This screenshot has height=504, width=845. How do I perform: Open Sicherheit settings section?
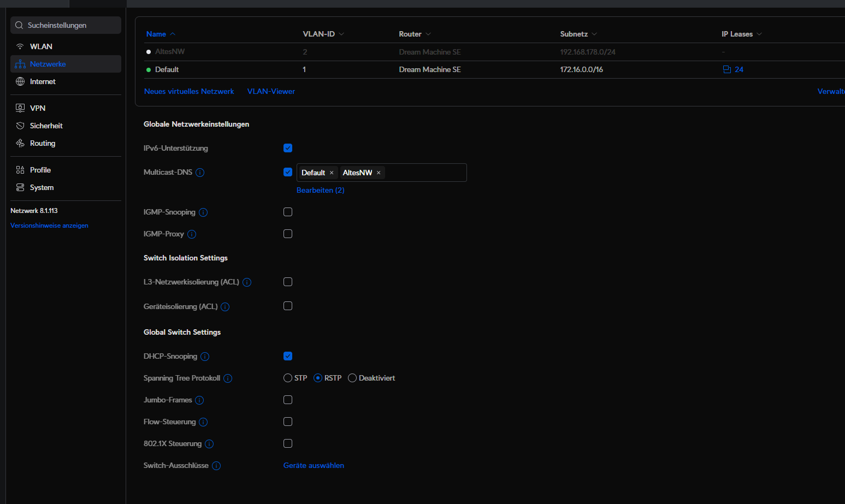66,126
